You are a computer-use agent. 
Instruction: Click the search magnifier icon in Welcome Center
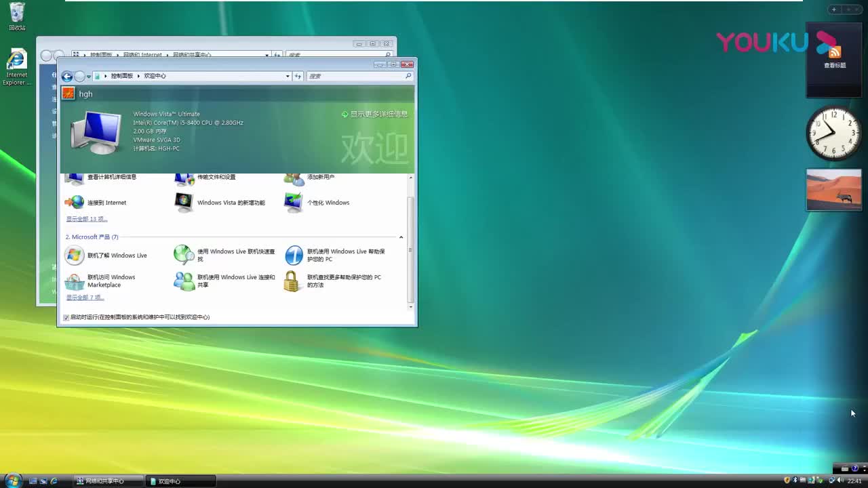(408, 76)
